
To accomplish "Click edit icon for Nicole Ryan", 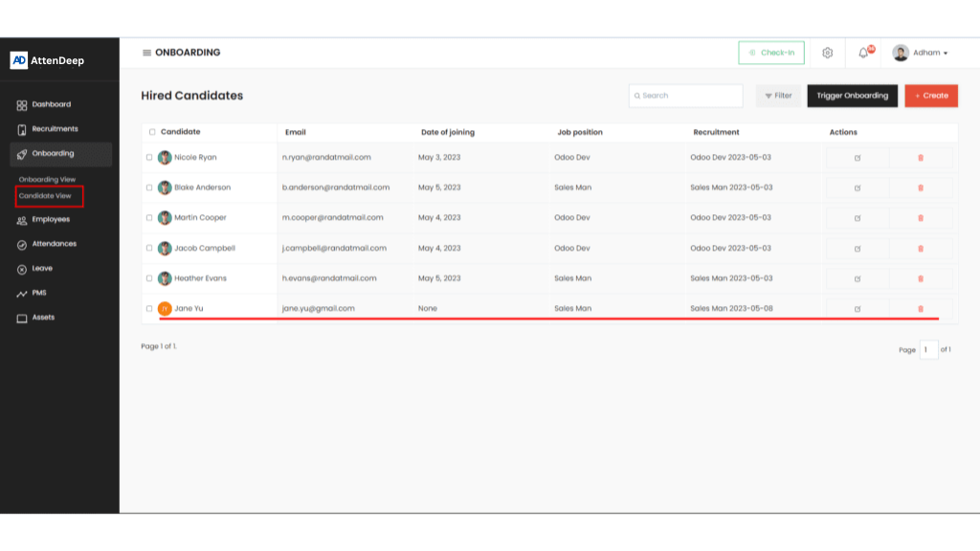I will click(857, 158).
